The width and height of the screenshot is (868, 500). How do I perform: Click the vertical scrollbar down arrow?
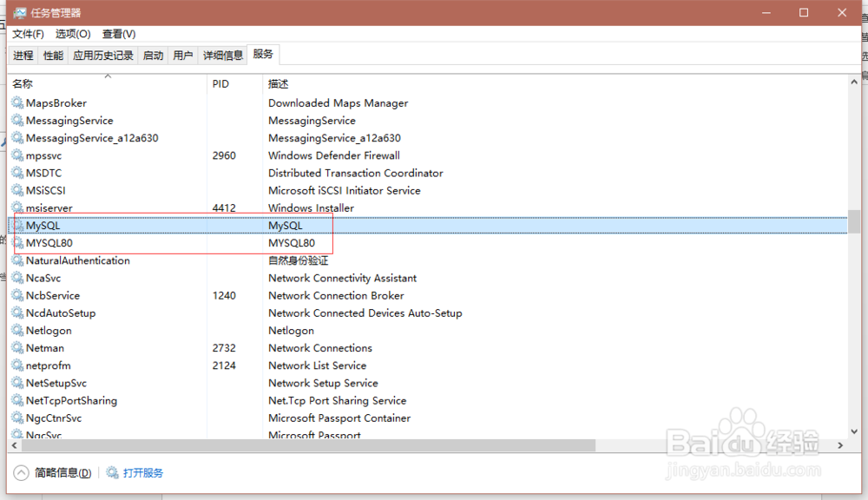coord(855,429)
